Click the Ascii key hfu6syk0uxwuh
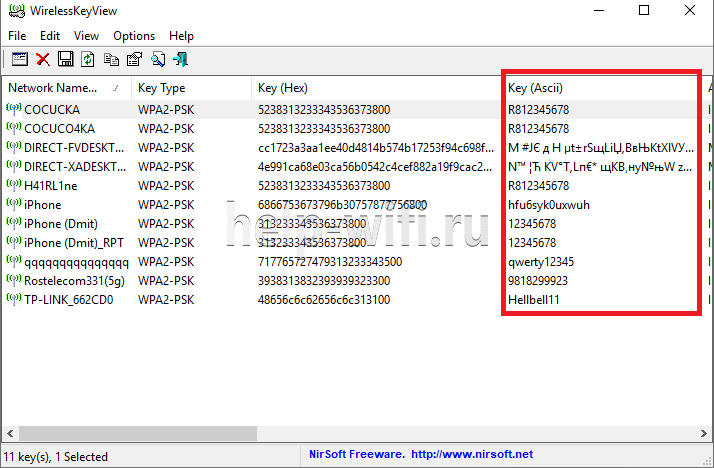The height and width of the screenshot is (468, 714). pos(549,205)
